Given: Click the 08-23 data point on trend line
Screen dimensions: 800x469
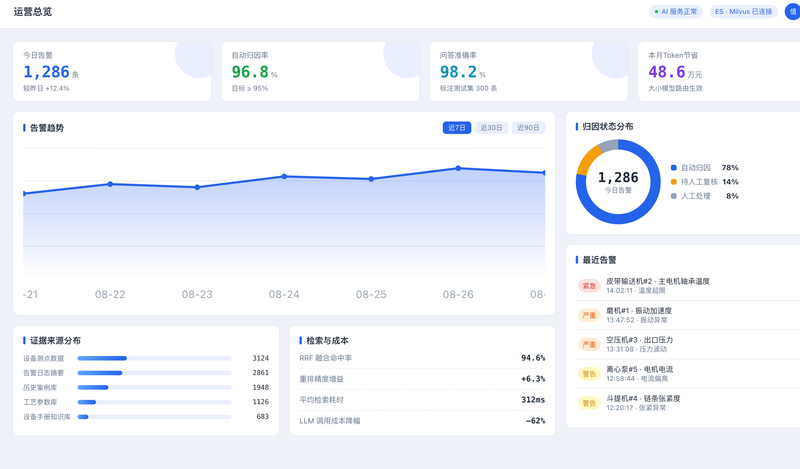Looking at the screenshot, I should pyautogui.click(x=197, y=187).
